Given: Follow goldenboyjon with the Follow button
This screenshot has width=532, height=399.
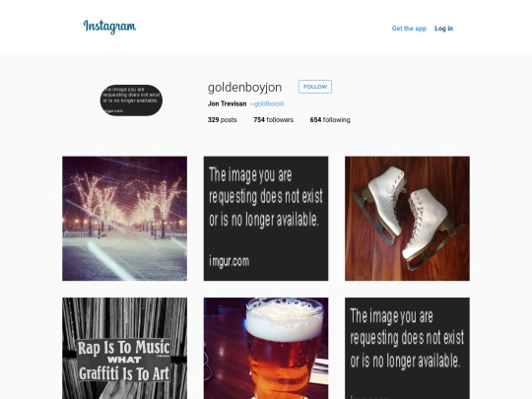Looking at the screenshot, I should [x=315, y=87].
